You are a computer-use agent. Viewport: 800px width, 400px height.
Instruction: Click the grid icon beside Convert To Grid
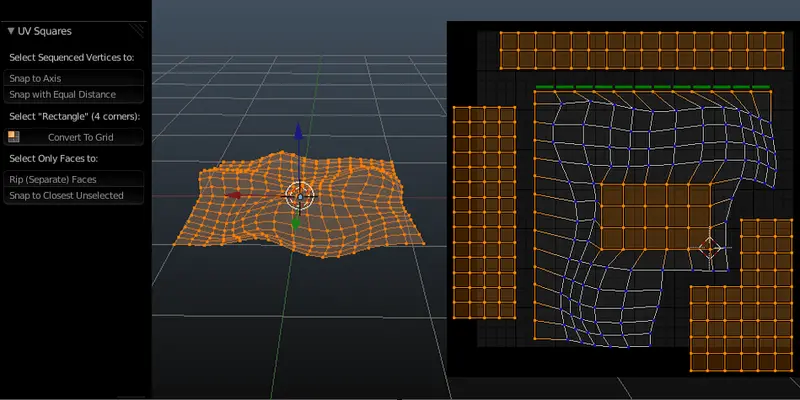pos(14,137)
